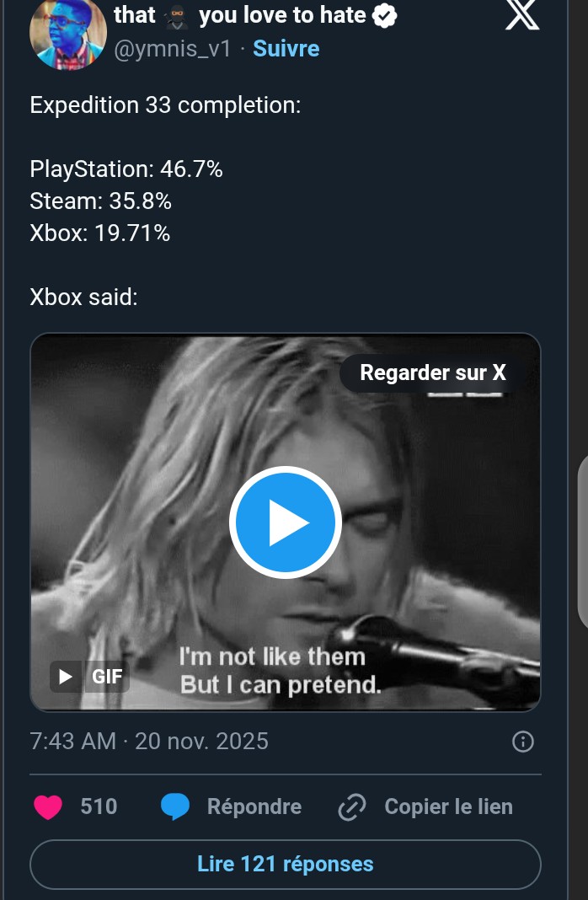Click the 510 likes count

coord(99,806)
